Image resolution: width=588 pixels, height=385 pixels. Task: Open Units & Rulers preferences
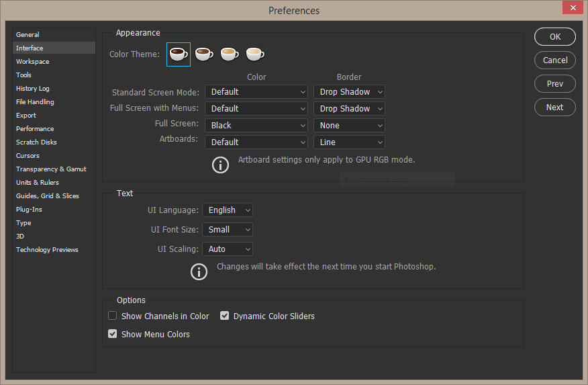click(x=54, y=182)
